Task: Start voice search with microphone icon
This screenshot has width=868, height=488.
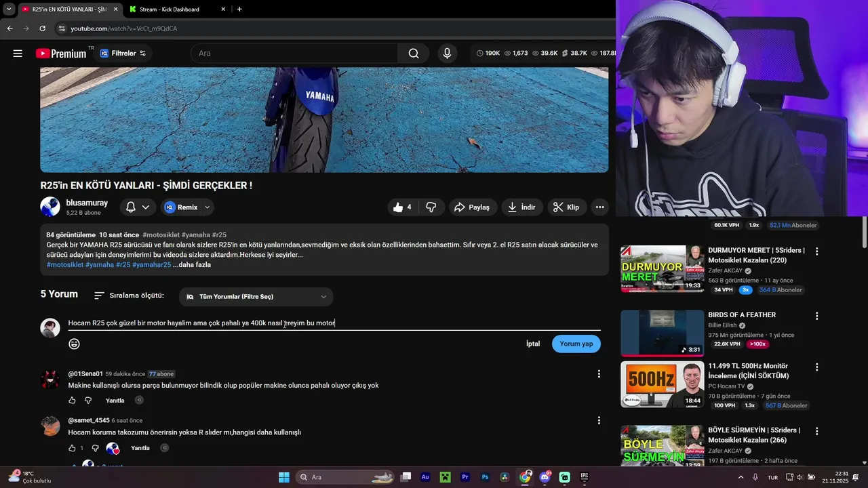Action: pyautogui.click(x=447, y=54)
